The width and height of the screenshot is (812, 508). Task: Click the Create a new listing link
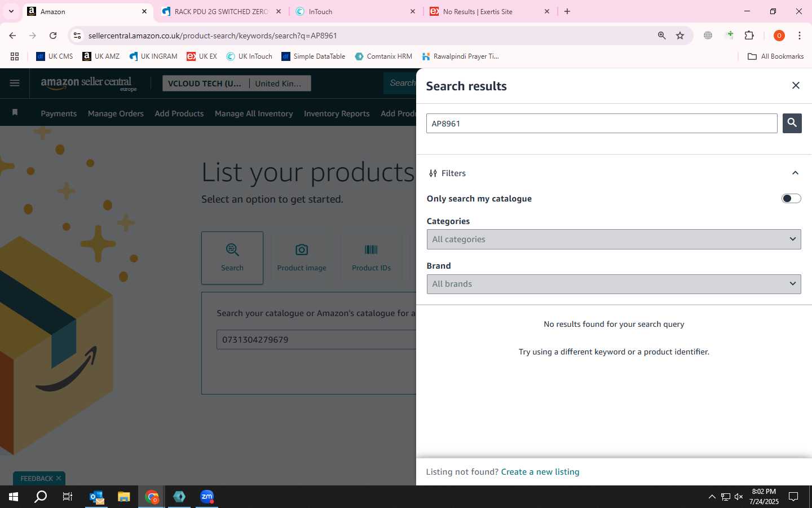click(540, 472)
